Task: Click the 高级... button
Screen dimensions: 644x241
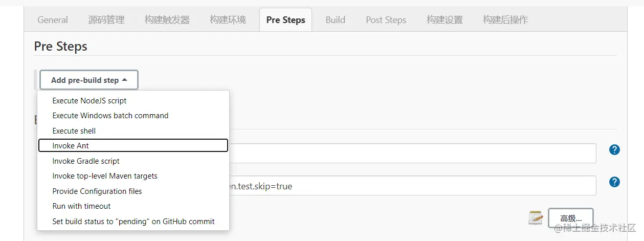Action: pos(570,218)
